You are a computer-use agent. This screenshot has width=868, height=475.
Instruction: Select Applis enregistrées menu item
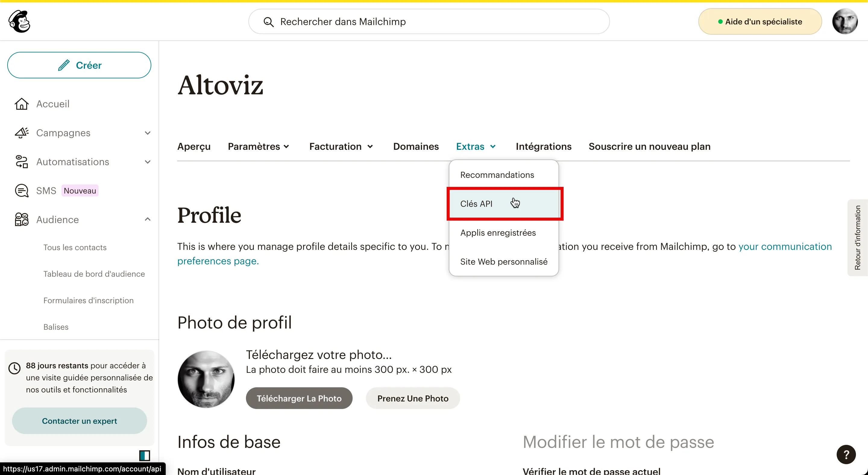coord(504,233)
